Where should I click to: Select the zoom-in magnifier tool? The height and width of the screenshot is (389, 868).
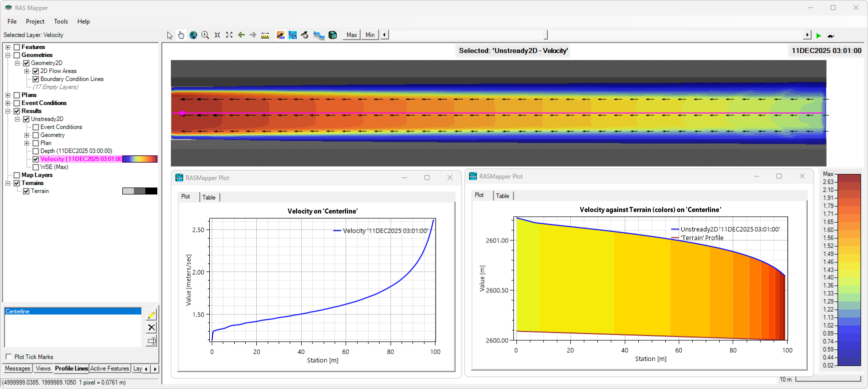point(205,35)
